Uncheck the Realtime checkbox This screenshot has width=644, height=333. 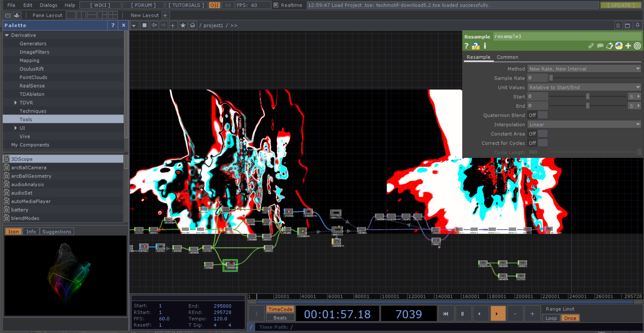(x=276, y=5)
